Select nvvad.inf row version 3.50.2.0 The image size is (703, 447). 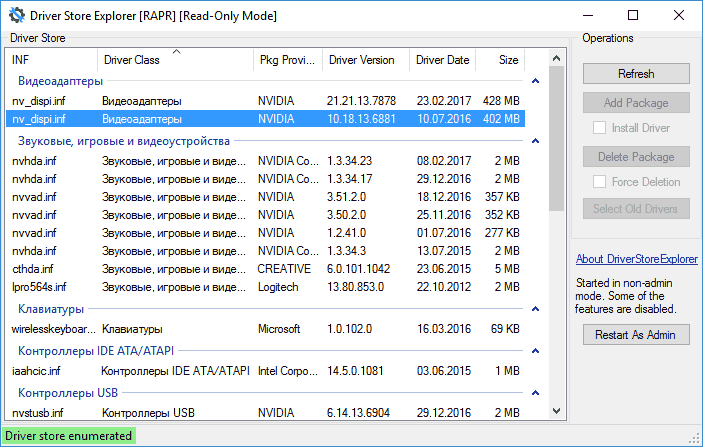click(x=265, y=215)
